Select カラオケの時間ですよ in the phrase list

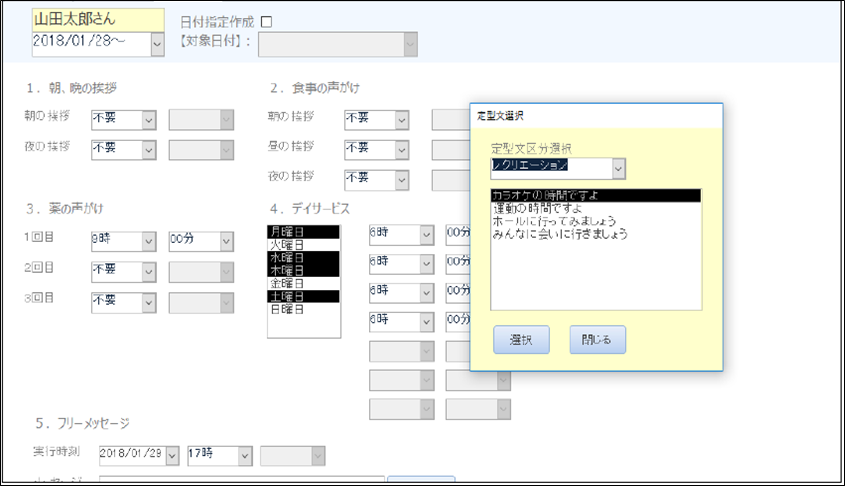[545, 195]
